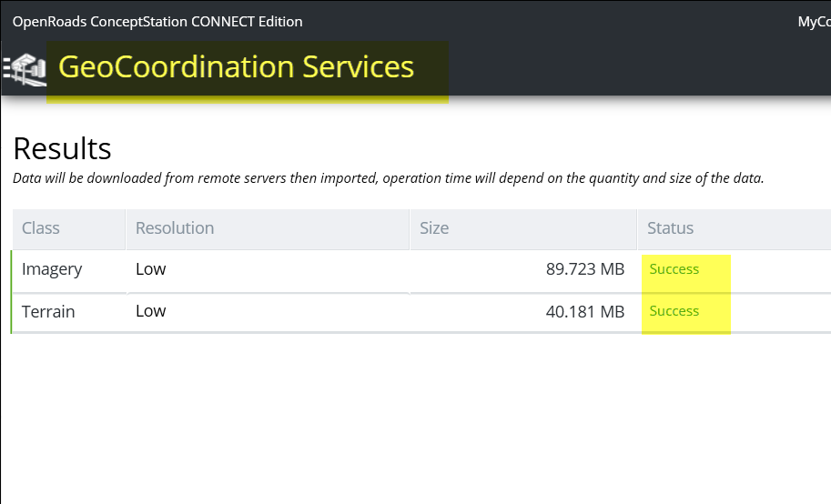Click the 40.181 MB size value

click(585, 312)
